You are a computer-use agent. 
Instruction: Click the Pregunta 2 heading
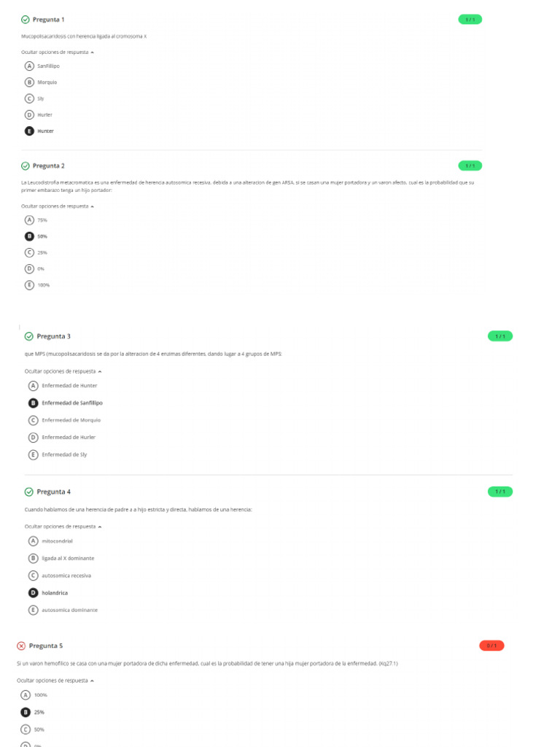tap(49, 166)
